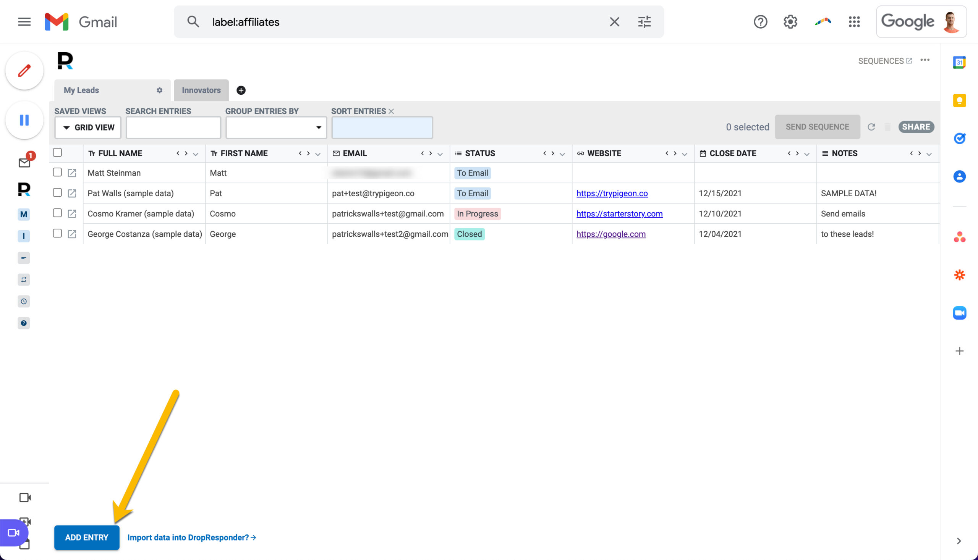Click the Add Entry button
This screenshot has width=978, height=560.
tap(87, 537)
